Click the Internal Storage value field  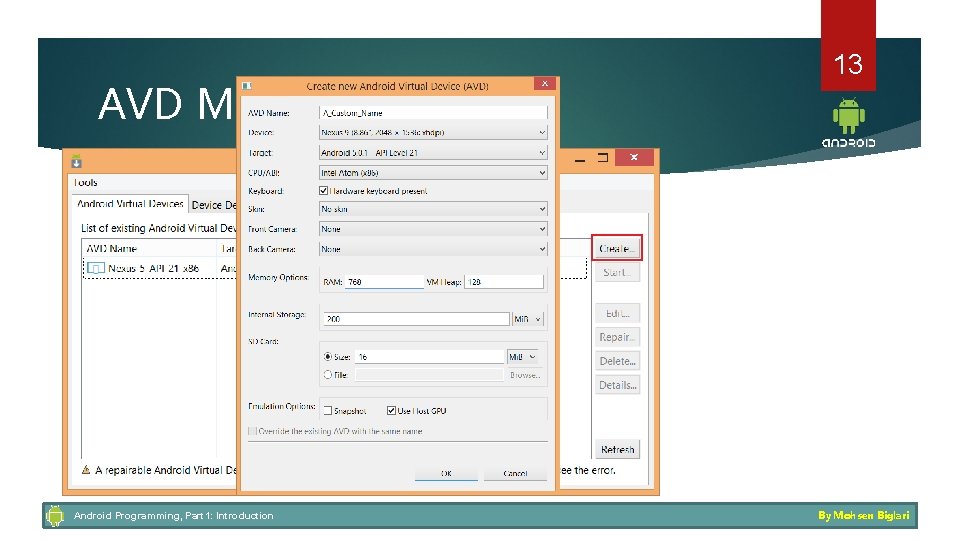coord(416,319)
